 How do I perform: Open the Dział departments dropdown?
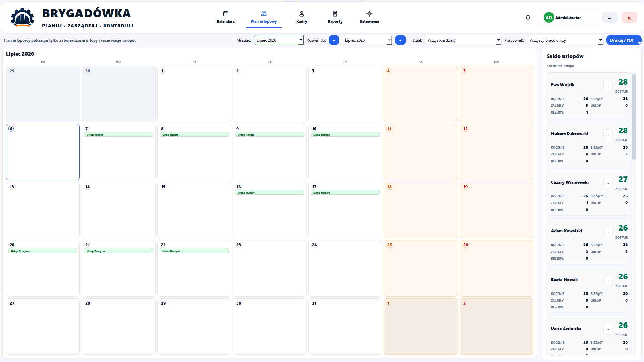point(463,40)
